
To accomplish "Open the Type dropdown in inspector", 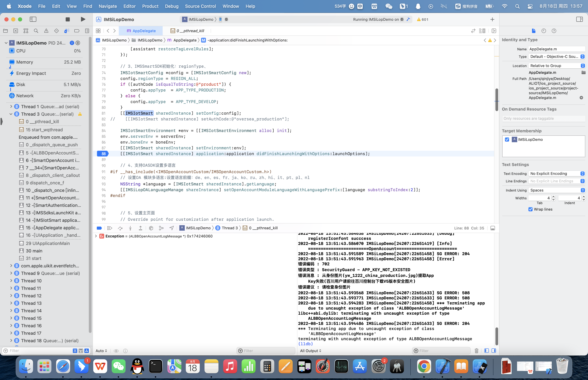I will [557, 56].
